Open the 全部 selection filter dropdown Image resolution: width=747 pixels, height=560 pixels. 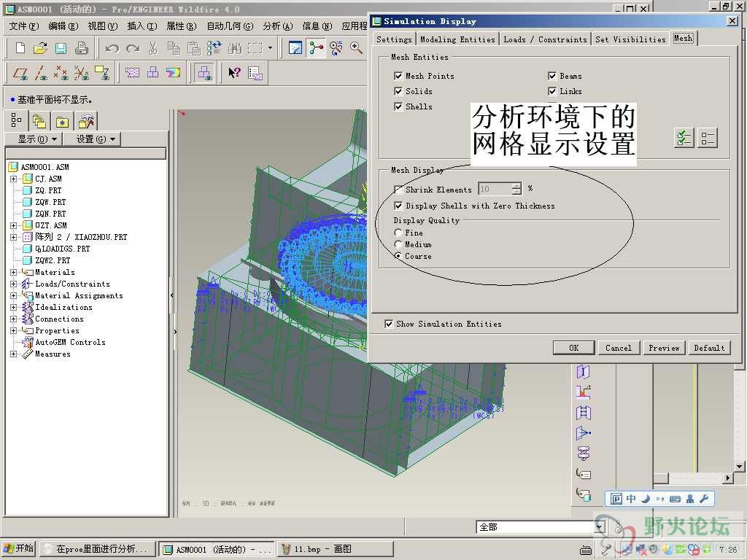pyautogui.click(x=600, y=526)
